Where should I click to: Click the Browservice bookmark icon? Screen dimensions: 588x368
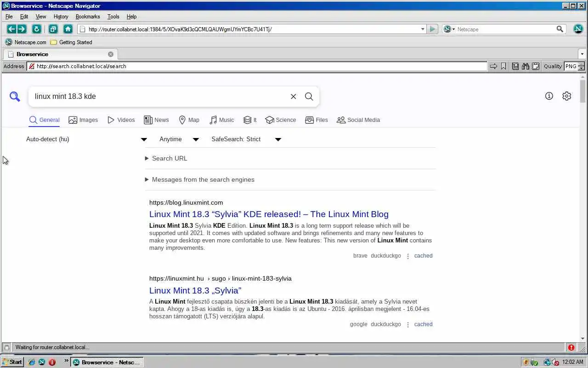pyautogui.click(x=503, y=66)
